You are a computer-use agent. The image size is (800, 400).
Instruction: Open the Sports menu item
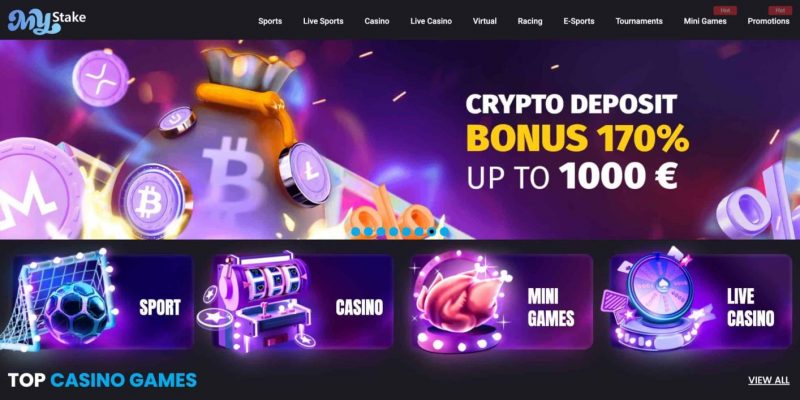(270, 21)
